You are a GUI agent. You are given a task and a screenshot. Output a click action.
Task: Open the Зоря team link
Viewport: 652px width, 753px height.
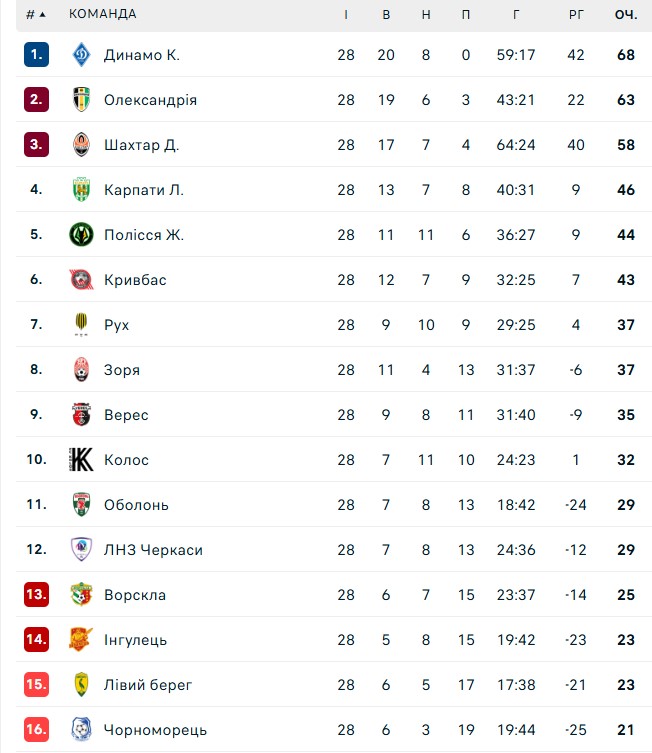click(122, 370)
